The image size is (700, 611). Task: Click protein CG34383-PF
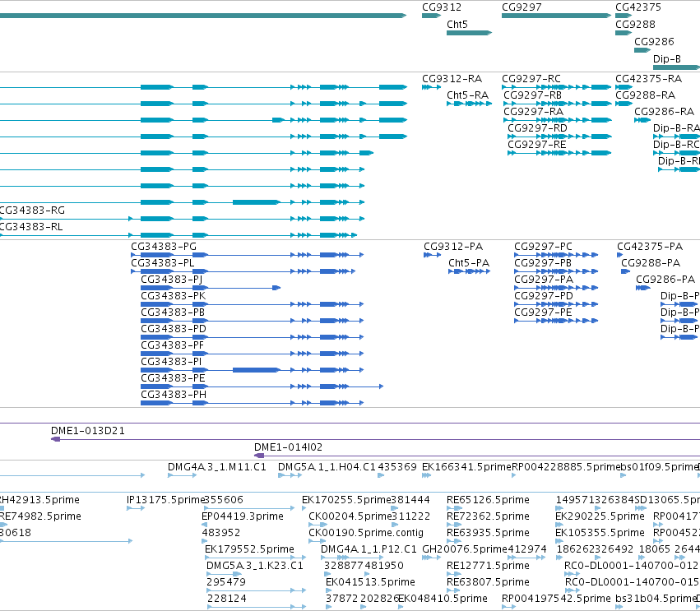pos(172,345)
